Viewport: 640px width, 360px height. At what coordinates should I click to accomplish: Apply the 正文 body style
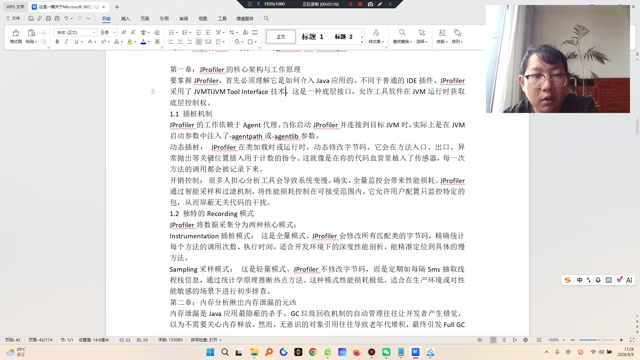point(281,37)
